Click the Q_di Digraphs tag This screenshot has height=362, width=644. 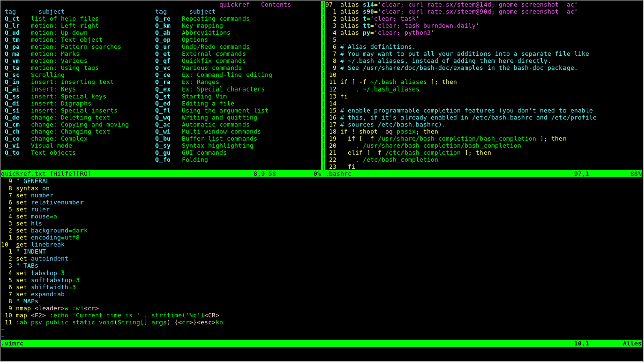tap(12, 103)
